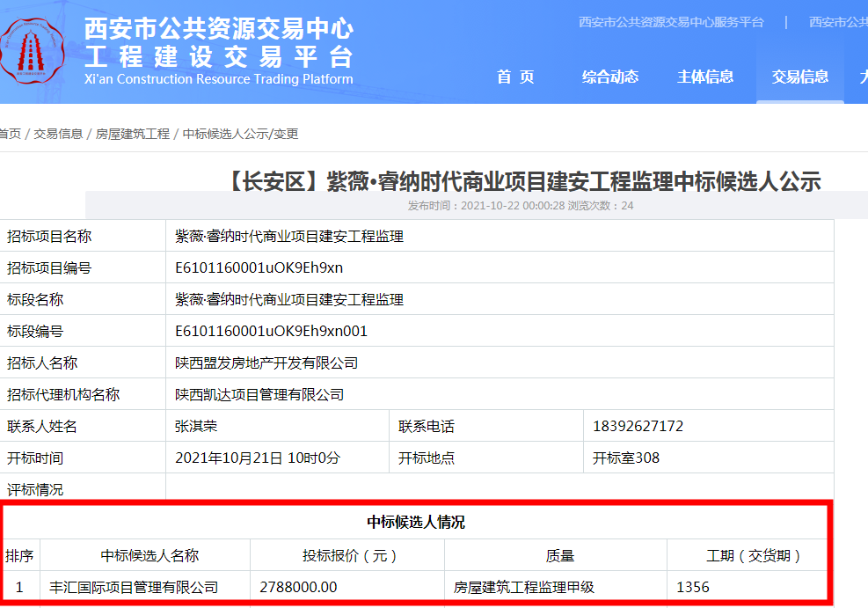Open 中标候选人公示/变更 breadcrumb link
Image resolution: width=868 pixels, height=608 pixels.
(240, 134)
